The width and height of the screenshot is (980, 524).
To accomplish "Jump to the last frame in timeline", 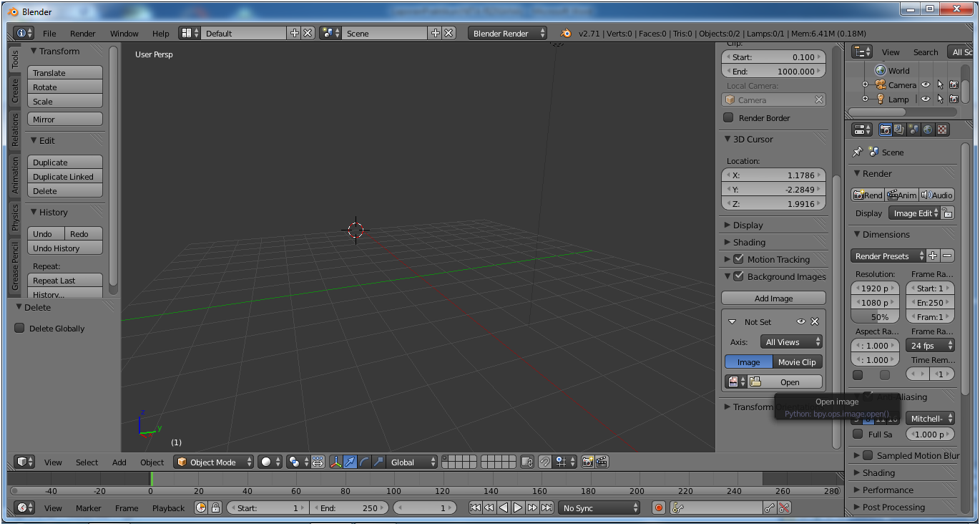I will [547, 508].
